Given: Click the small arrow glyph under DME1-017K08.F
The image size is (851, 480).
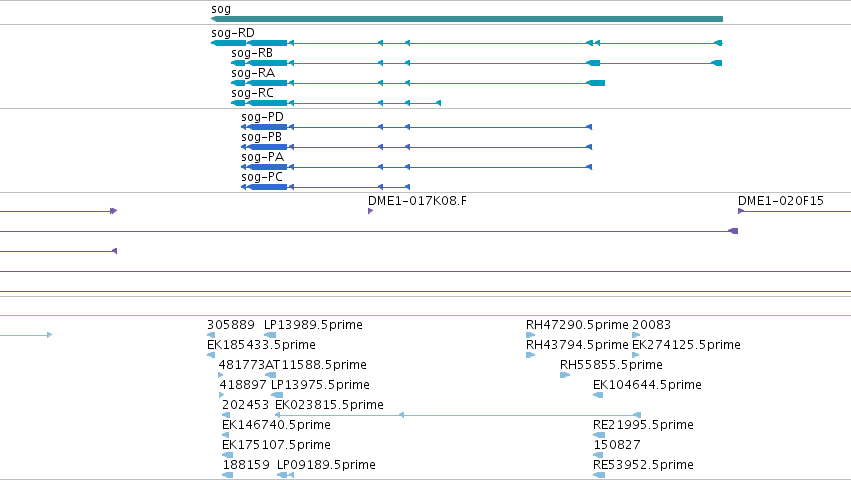Looking at the screenshot, I should click(x=371, y=211).
